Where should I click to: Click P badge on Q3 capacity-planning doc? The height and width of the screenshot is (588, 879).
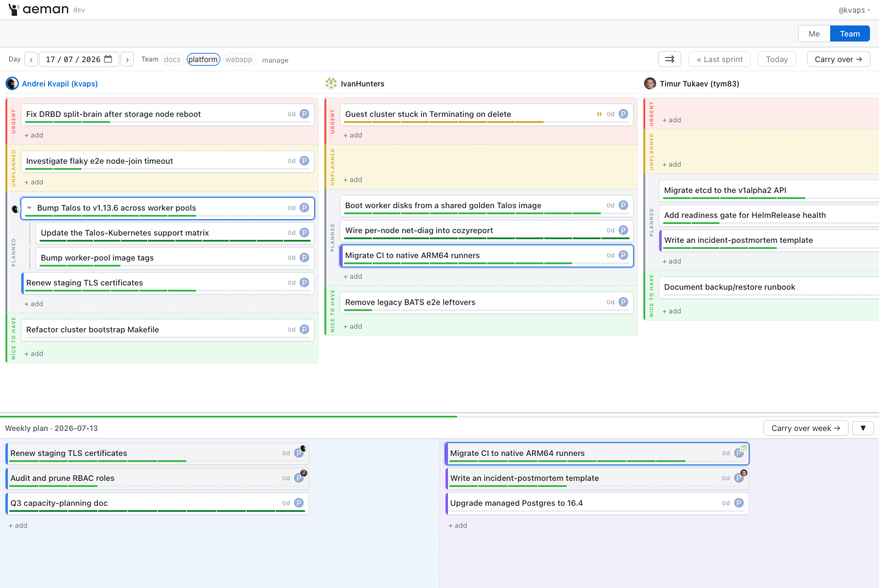pos(299,503)
